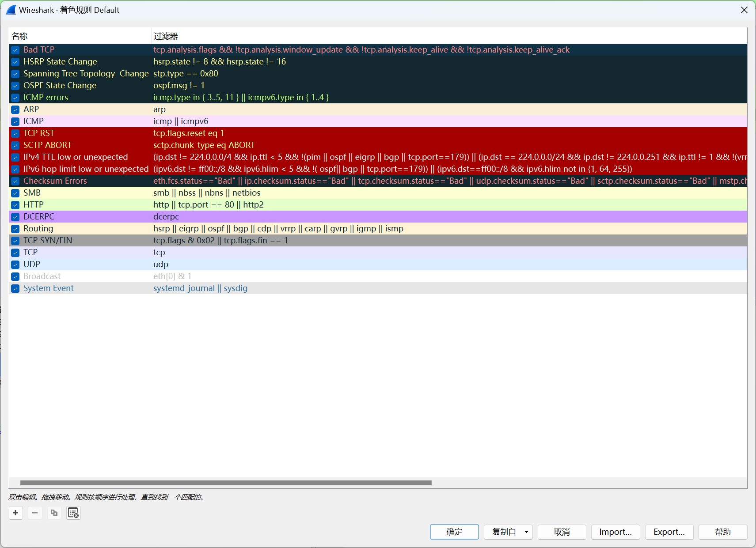The width and height of the screenshot is (756, 548).
Task: Open help with 帮助 button
Action: pyautogui.click(x=723, y=532)
